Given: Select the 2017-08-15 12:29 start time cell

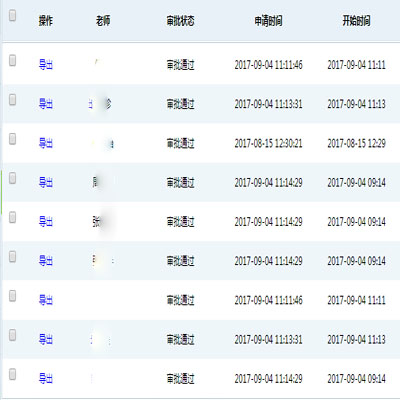Looking at the screenshot, I should pyautogui.click(x=356, y=143).
